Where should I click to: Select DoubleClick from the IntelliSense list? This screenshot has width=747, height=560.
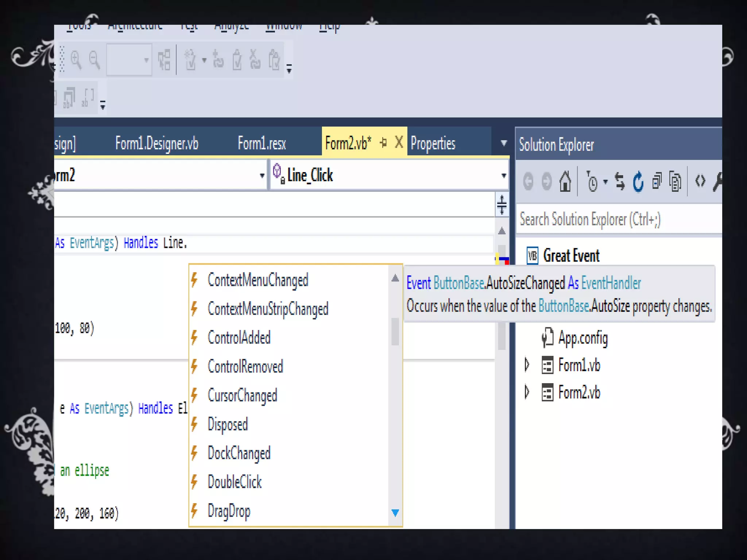[235, 482]
